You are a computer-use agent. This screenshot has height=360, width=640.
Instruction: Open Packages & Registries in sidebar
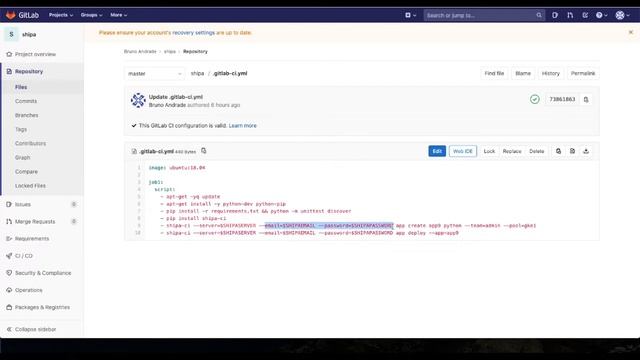[x=42, y=307]
